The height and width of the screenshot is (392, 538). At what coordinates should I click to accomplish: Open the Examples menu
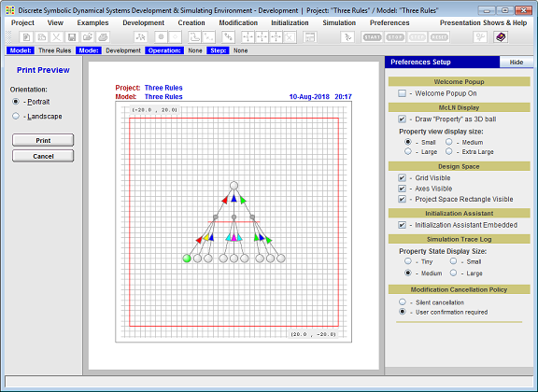(92, 22)
